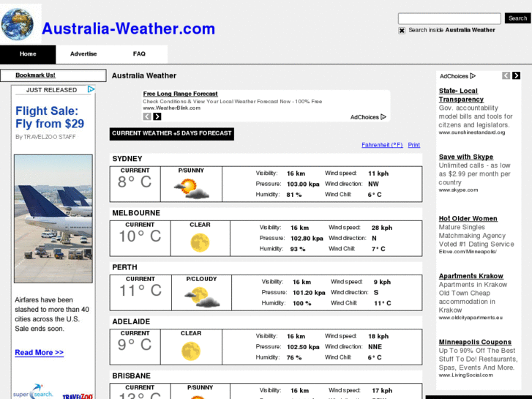Open Hot Older Women ad link

(x=468, y=219)
